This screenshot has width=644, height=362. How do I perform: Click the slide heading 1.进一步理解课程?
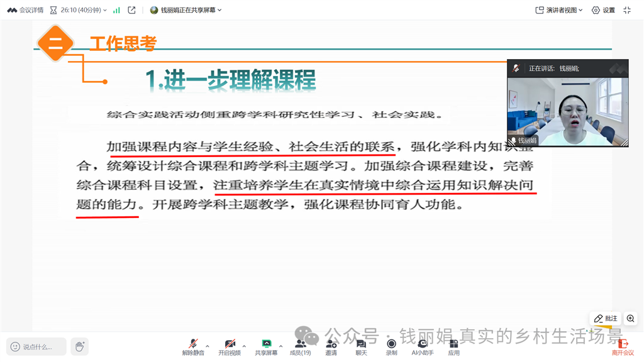pos(231,80)
